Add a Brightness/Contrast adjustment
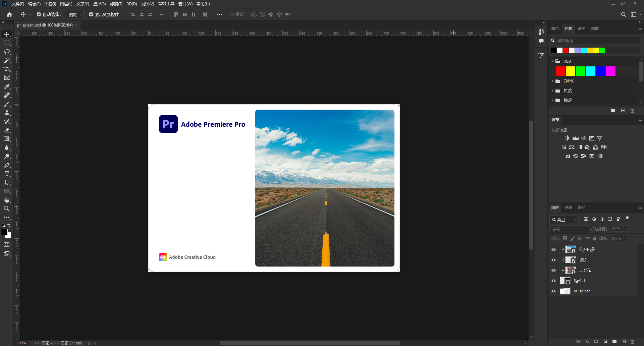The image size is (644, 346). (567, 138)
